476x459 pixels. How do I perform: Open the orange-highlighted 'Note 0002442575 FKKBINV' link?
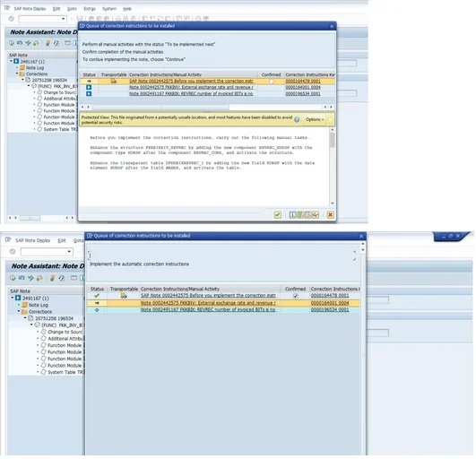[209, 304]
